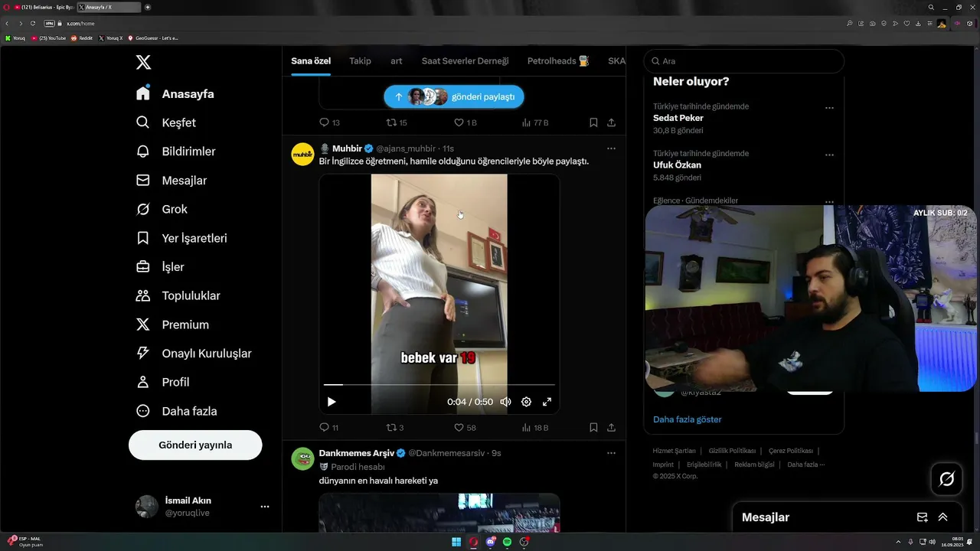Reply to the post with 13 comments
Image resolution: width=980 pixels, height=551 pixels.
point(329,122)
